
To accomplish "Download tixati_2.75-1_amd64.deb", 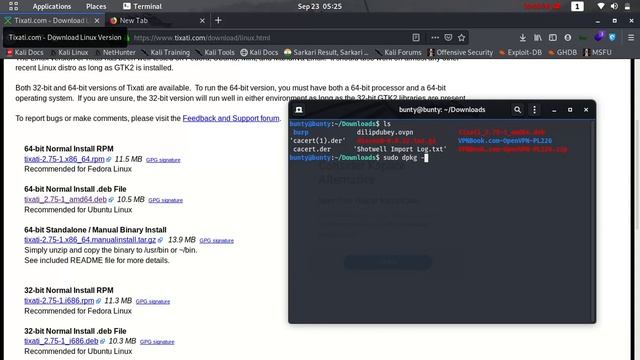I will click(65, 200).
